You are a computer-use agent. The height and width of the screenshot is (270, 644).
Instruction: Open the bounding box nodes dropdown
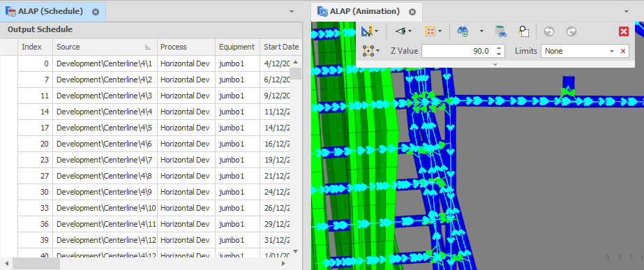point(377,51)
